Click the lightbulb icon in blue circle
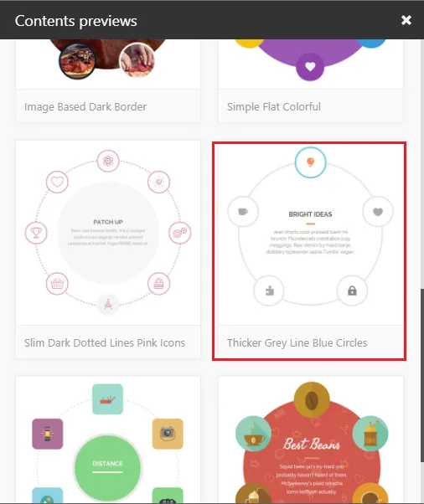This screenshot has height=504, width=424. [x=310, y=162]
